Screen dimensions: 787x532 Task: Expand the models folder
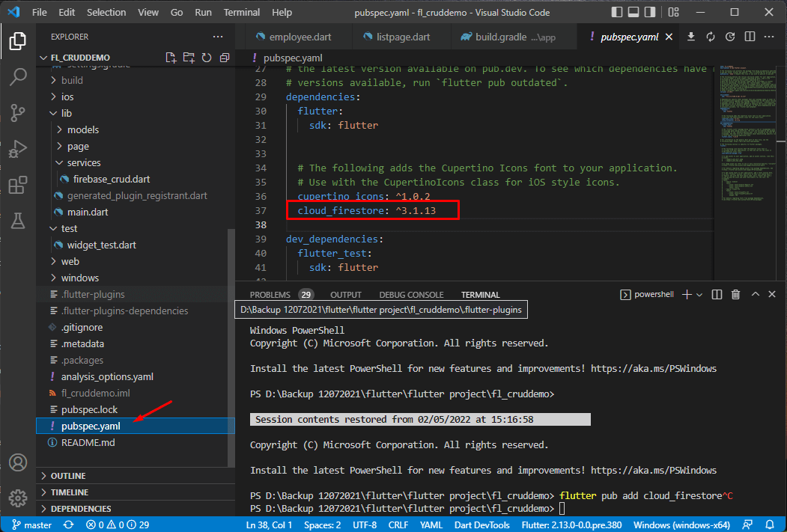[x=82, y=129]
